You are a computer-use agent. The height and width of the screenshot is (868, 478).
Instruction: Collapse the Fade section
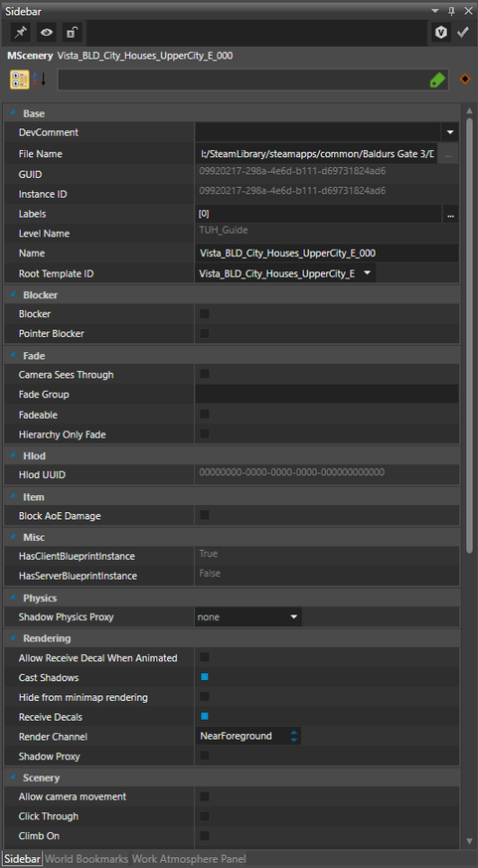13,355
